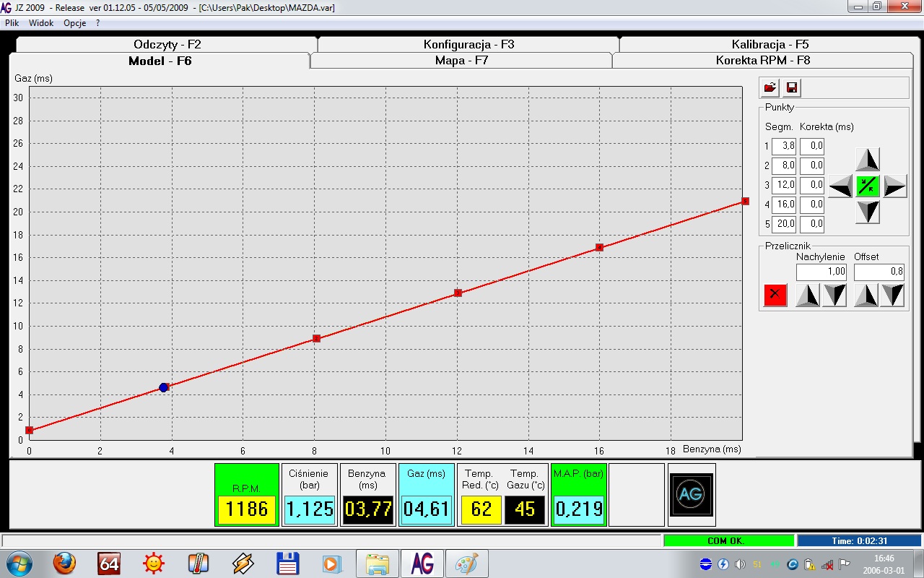The width and height of the screenshot is (924, 578).
Task: Select the red curve point at 12 ms
Action: coord(458,293)
